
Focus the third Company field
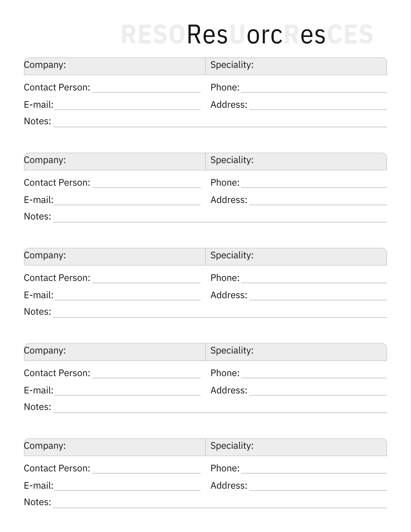[x=134, y=257]
